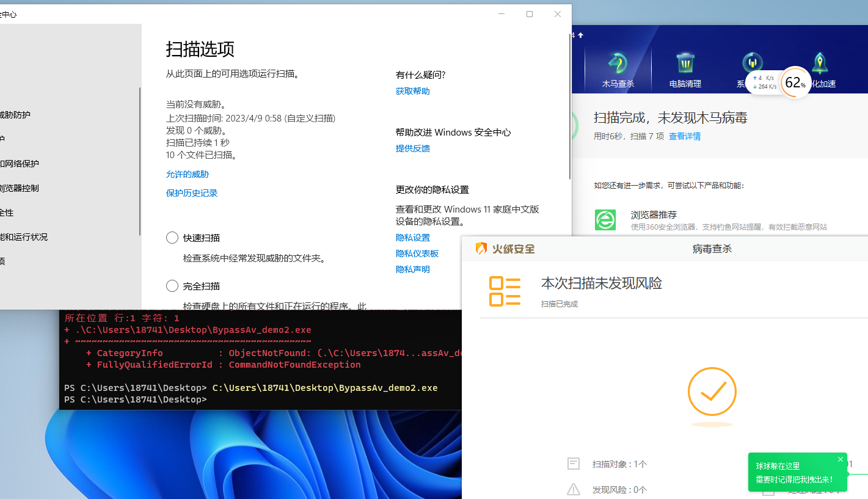Open 浏览器控制 in Windows Security sidebar

click(19, 188)
